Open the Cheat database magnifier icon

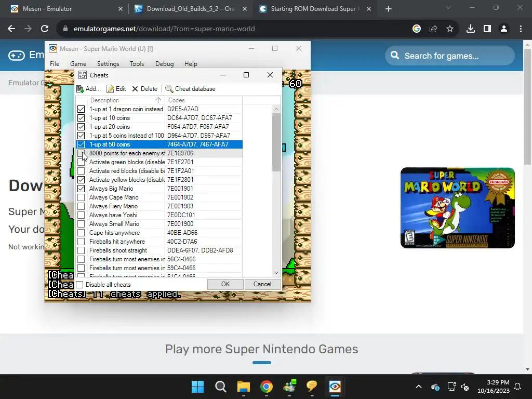pos(169,89)
